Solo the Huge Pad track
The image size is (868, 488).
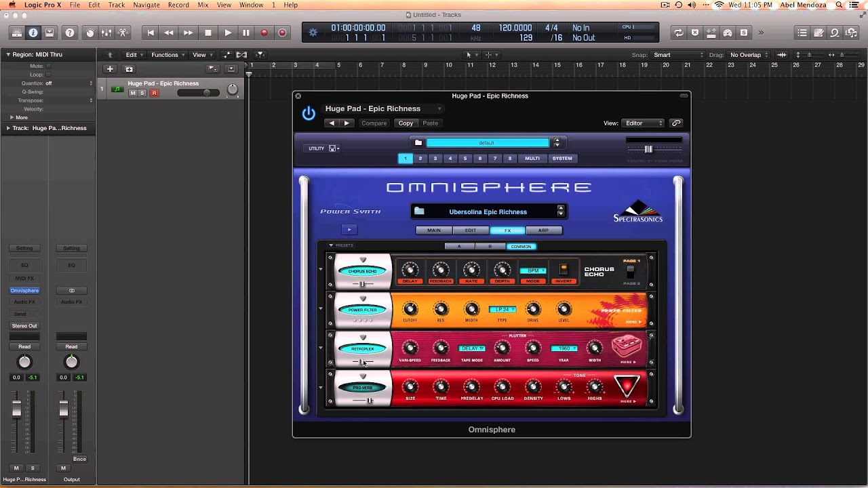coord(142,93)
